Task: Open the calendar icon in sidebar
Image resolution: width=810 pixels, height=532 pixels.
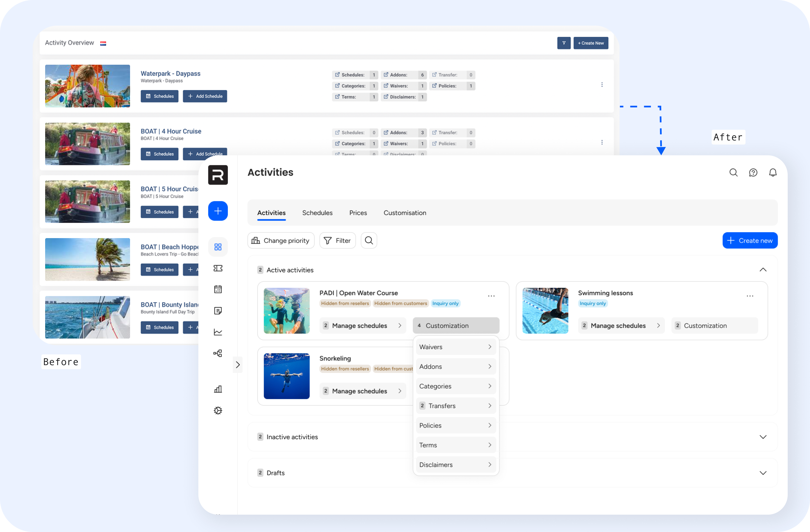Action: (x=218, y=289)
